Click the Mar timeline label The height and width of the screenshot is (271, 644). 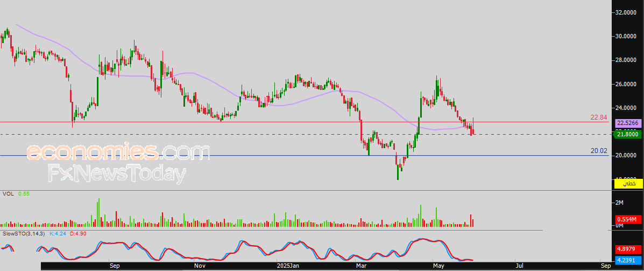[x=362, y=267]
